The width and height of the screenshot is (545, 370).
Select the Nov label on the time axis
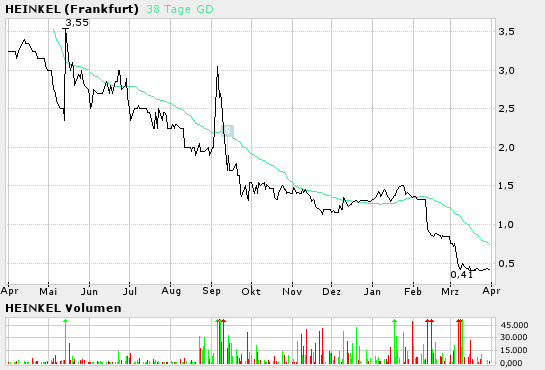pos(292,291)
